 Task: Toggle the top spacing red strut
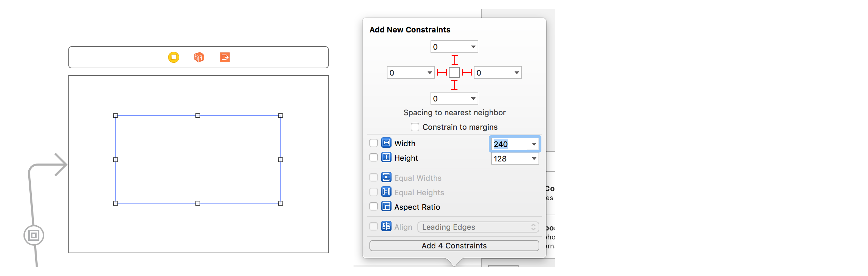pos(455,60)
